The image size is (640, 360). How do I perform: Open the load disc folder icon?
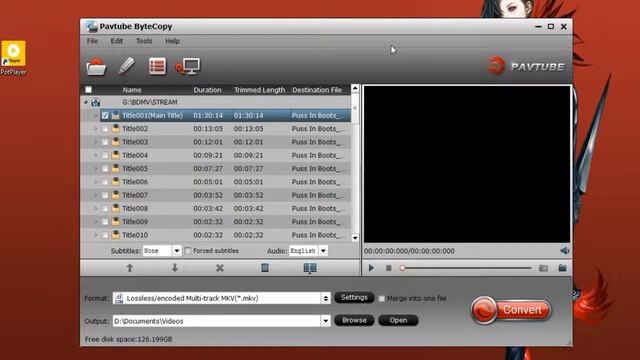(96, 67)
